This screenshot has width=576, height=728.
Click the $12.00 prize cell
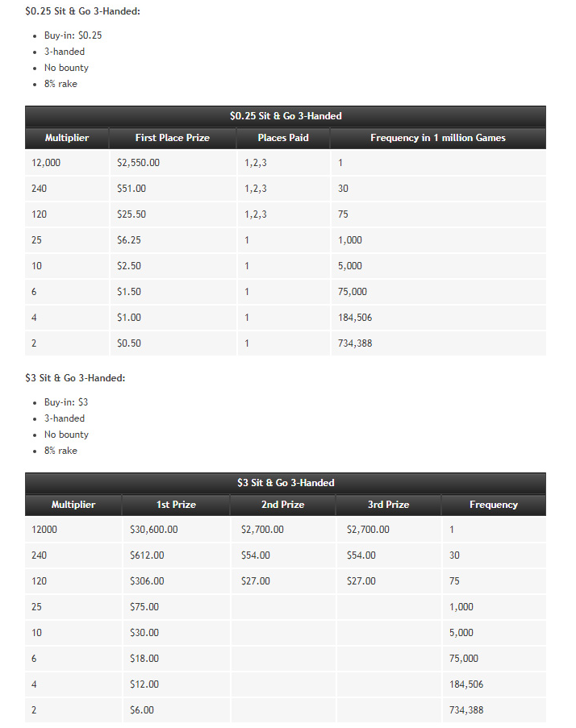(x=144, y=684)
